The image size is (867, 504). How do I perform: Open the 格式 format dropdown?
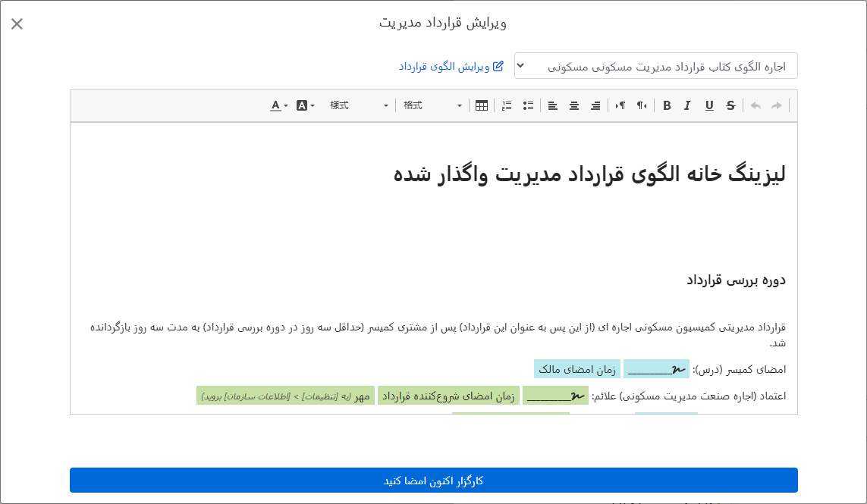pos(432,105)
